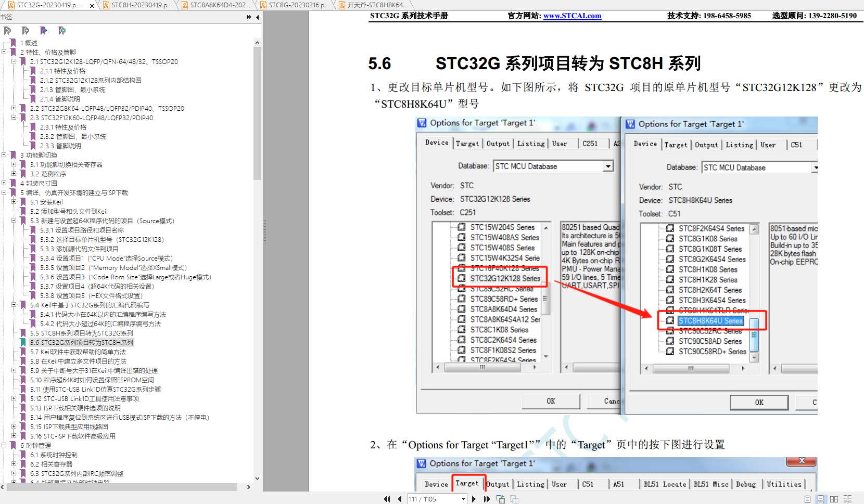Open the www.STCAI.com website link
This screenshot has width=864, height=504.
click(x=572, y=16)
